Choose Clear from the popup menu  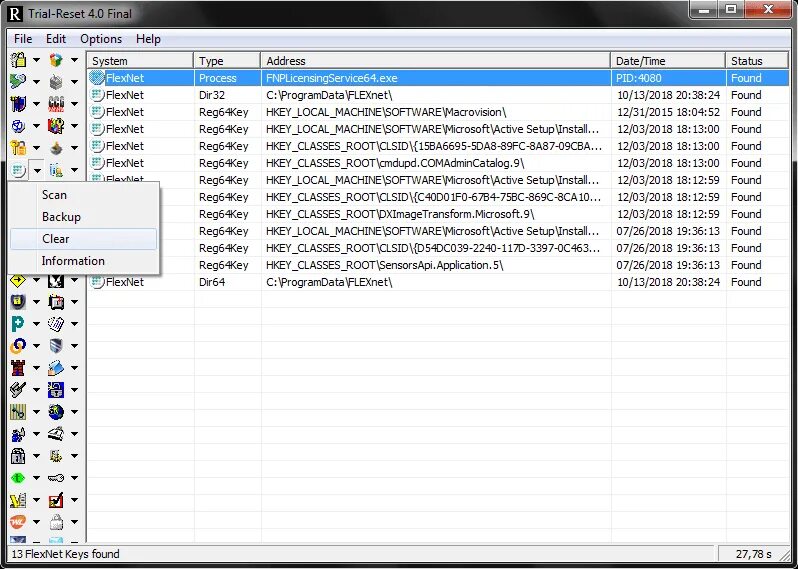click(83, 239)
